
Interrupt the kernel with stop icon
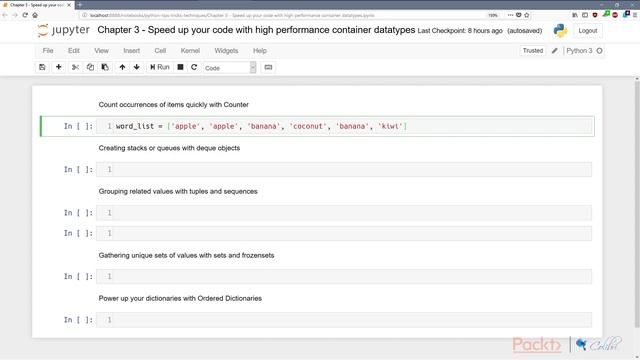[x=180, y=67]
